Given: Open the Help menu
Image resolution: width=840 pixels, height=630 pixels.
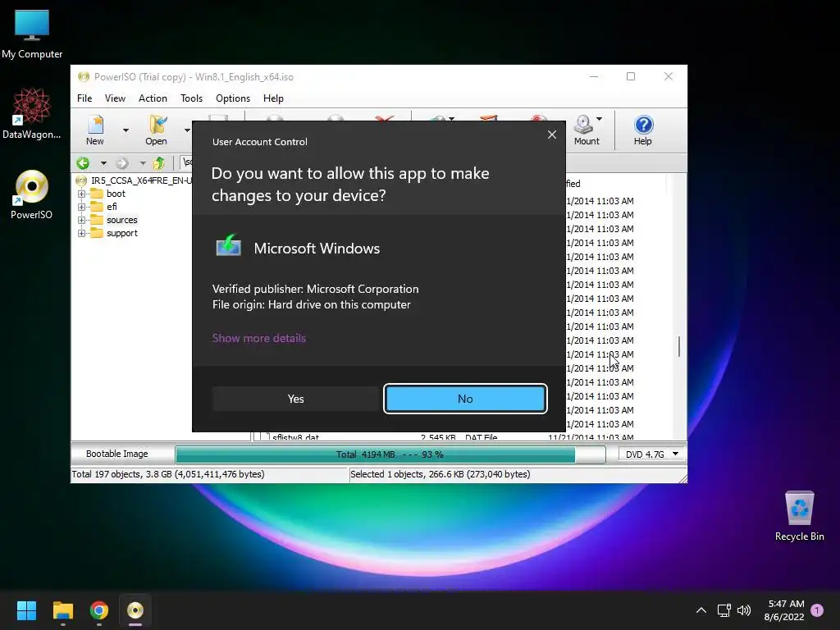Looking at the screenshot, I should click(x=273, y=98).
